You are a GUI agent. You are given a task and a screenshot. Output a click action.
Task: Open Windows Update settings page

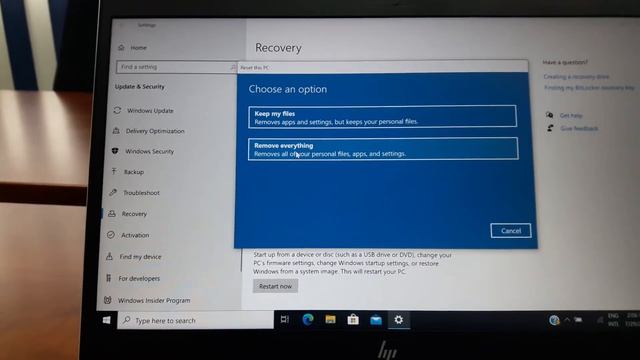point(150,111)
